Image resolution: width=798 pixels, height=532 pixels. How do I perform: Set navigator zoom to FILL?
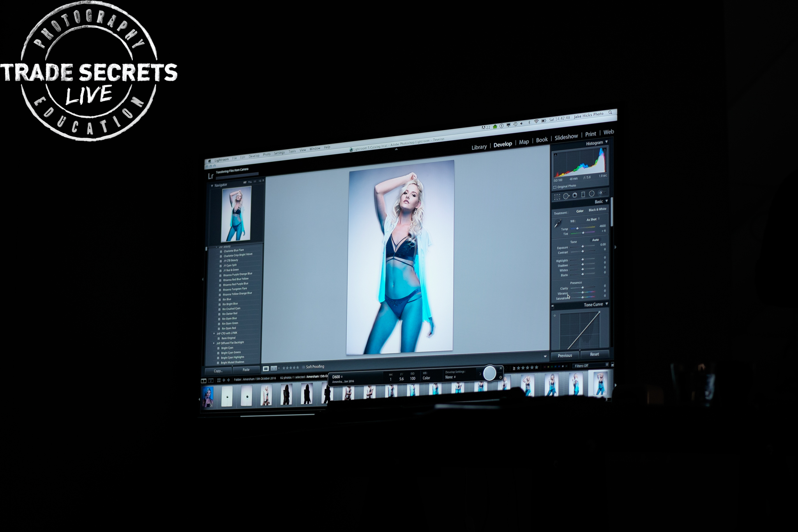(x=250, y=182)
